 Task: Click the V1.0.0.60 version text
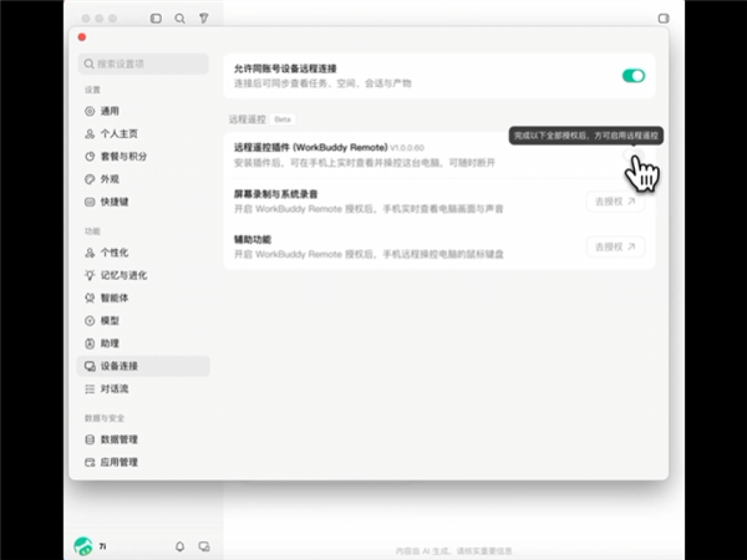click(407, 148)
